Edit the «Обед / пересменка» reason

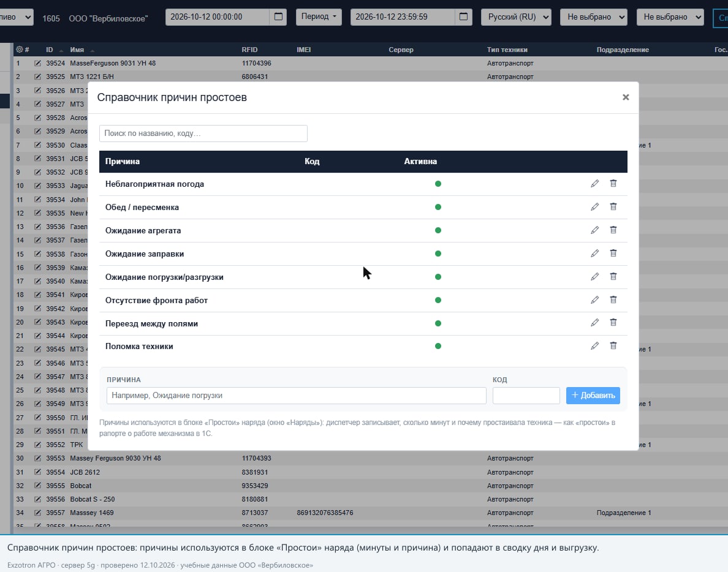[x=595, y=207]
